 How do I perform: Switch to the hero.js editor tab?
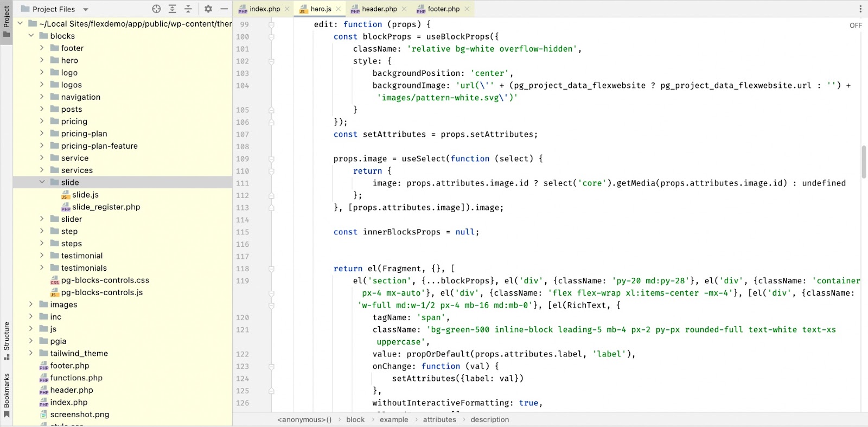tap(321, 9)
